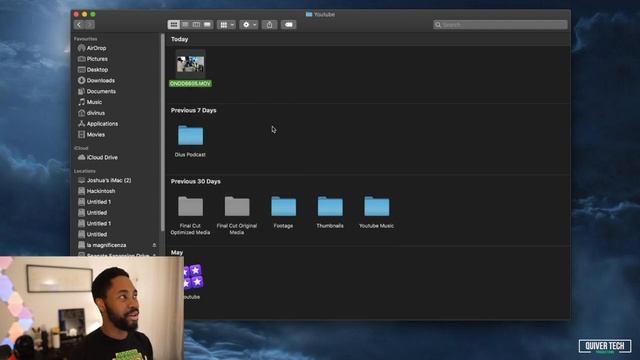This screenshot has height=360, width=640.
Task: Select the Youtube Music folder
Action: tap(376, 212)
